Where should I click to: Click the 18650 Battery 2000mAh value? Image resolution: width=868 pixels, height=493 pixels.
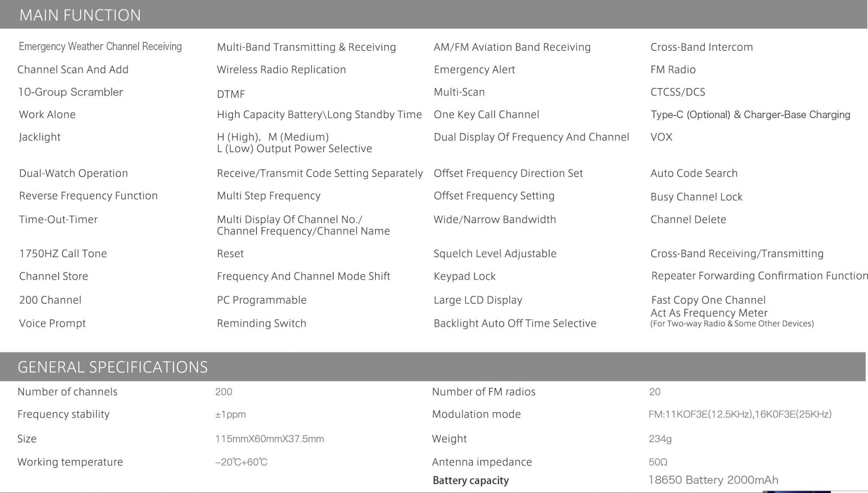point(713,480)
